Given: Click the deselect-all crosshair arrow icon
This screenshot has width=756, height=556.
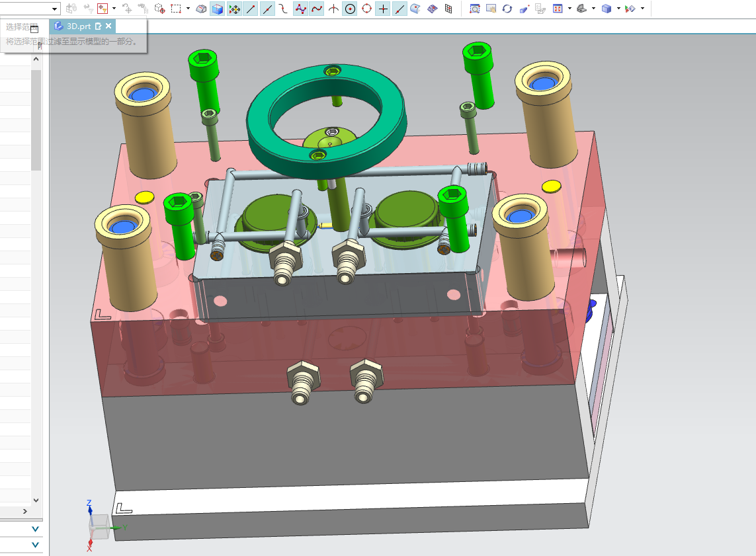Looking at the screenshot, I should (x=127, y=8).
